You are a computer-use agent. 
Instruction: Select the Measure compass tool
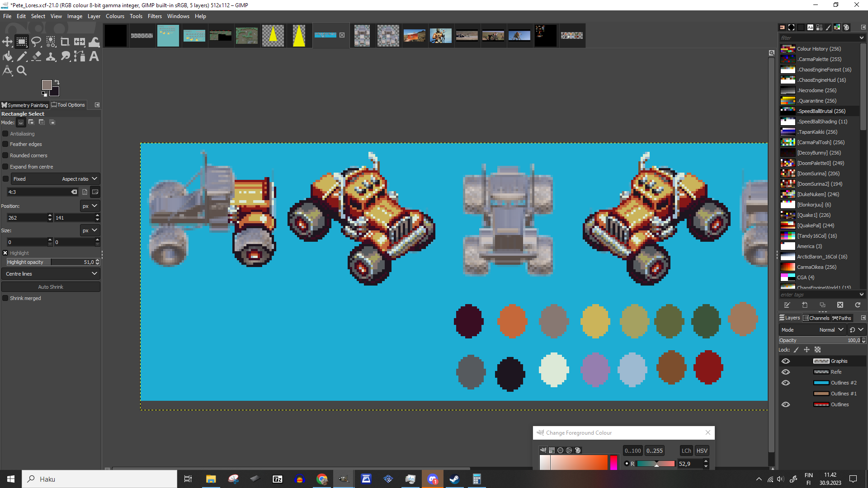(x=7, y=71)
